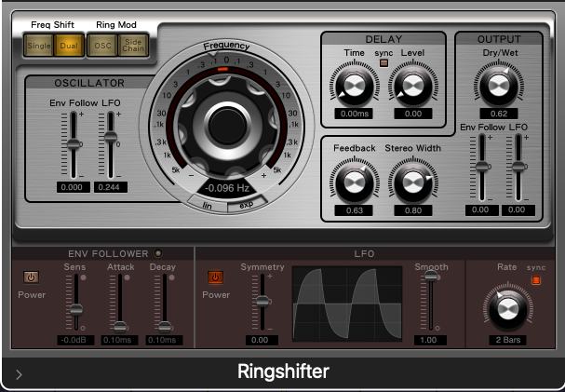Select Dual frequency shift mode
This screenshot has width=565, height=392.
tap(69, 46)
